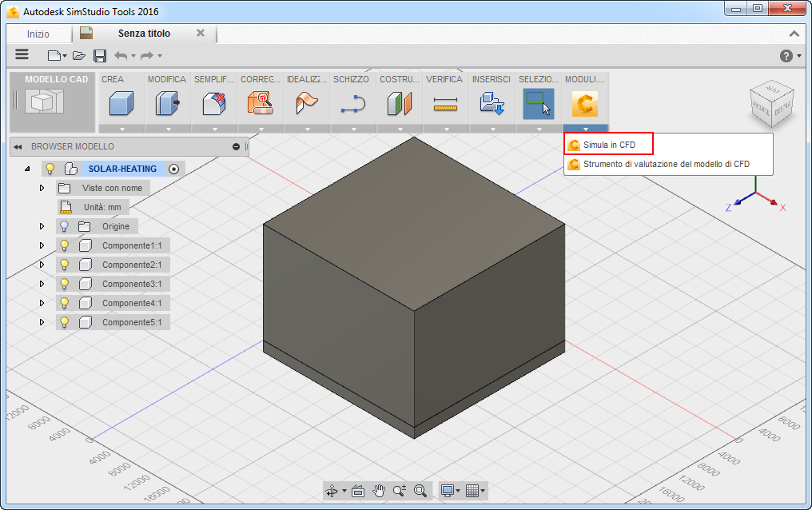
Task: Select the COSTRU. plane tool icon
Action: coord(400,103)
